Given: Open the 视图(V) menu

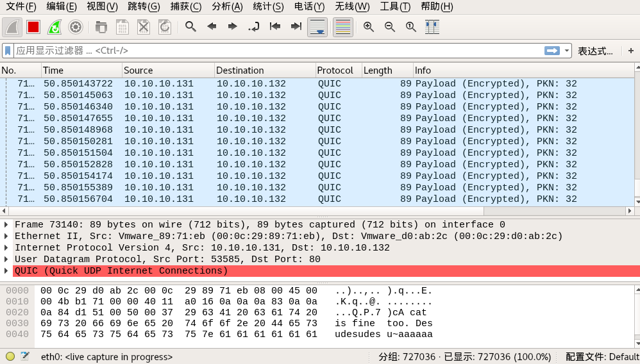Looking at the screenshot, I should click(x=102, y=6).
